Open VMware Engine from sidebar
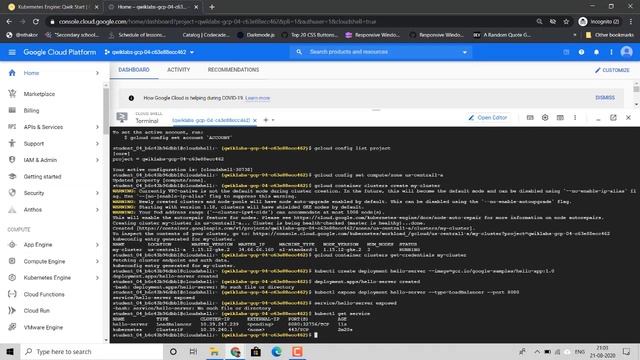Screen dimensions: 640x360 [43, 327]
